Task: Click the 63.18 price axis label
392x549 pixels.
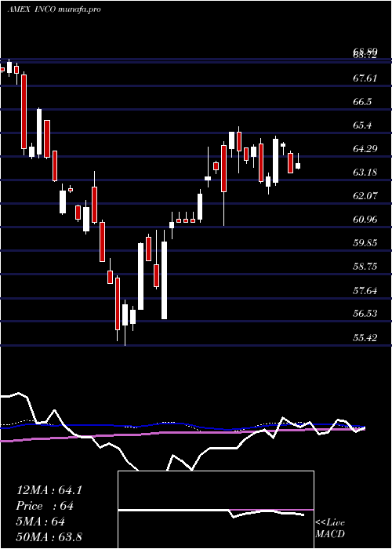Action: pos(365,173)
